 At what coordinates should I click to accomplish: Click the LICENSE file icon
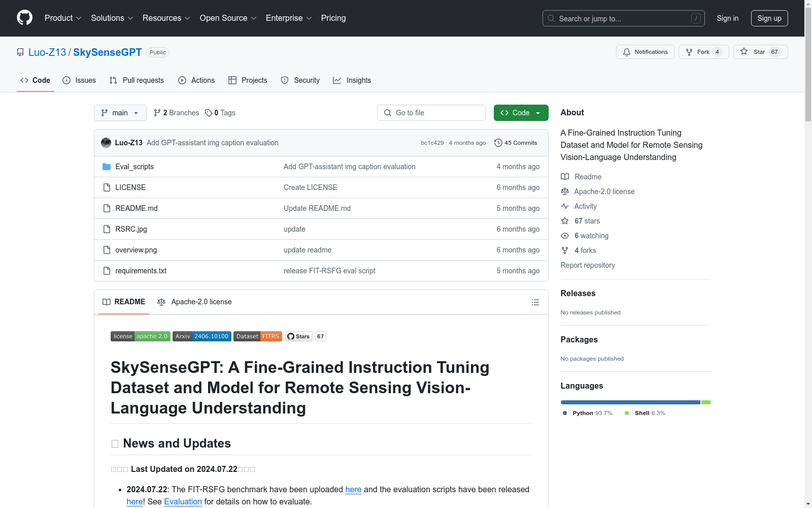107,187
